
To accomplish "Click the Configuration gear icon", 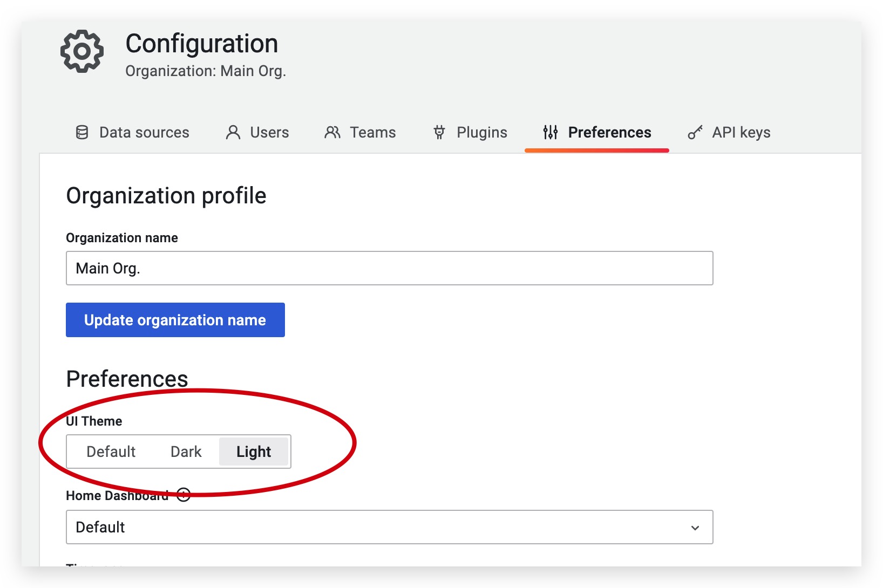I will pos(81,51).
